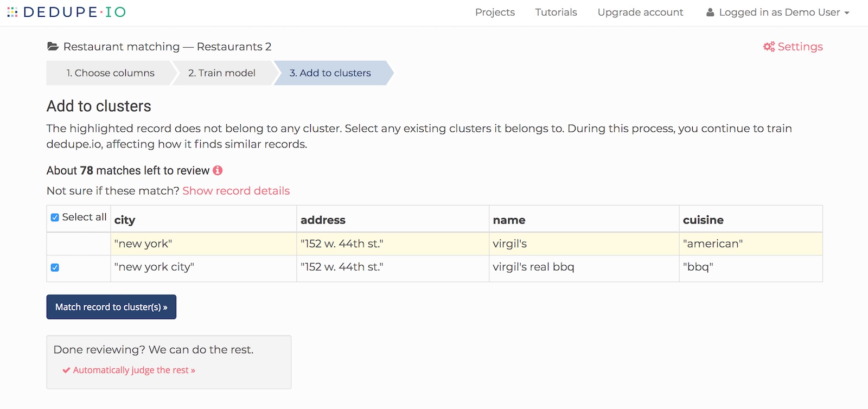Click the About 78 matches left text
The width and height of the screenshot is (868, 409).
pos(128,170)
